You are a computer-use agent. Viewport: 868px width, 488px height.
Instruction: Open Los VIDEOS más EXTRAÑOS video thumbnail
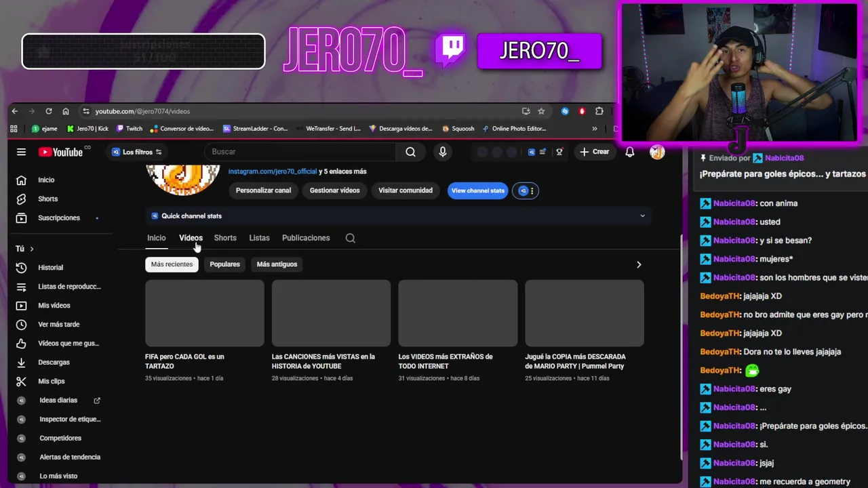(x=458, y=313)
